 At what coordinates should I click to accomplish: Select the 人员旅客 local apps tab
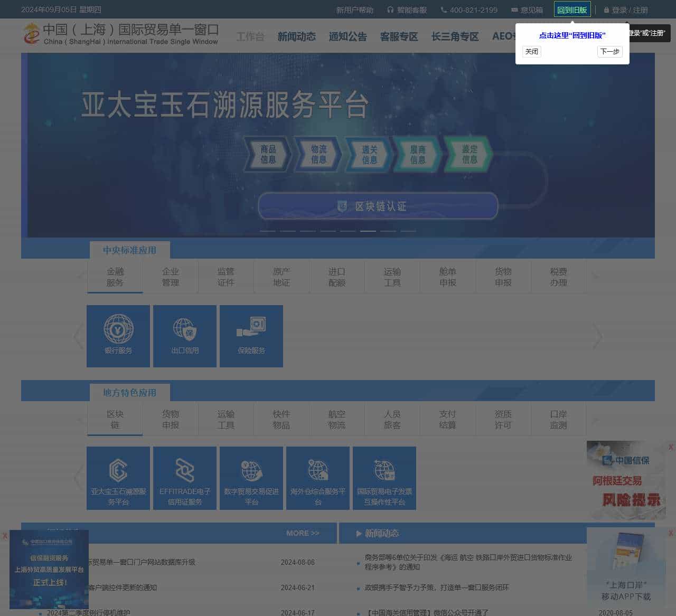click(x=392, y=420)
